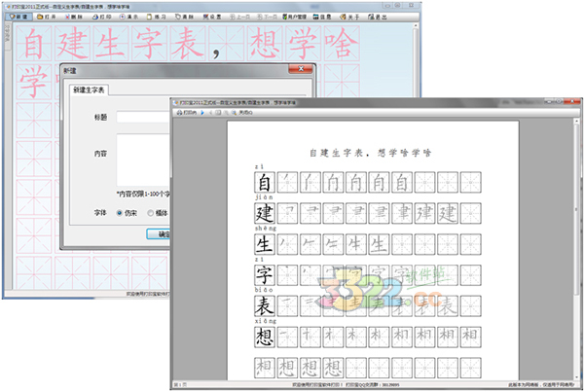
Task: Go to 上一页 (previous page) in main toolbar
Action: [x=239, y=17]
